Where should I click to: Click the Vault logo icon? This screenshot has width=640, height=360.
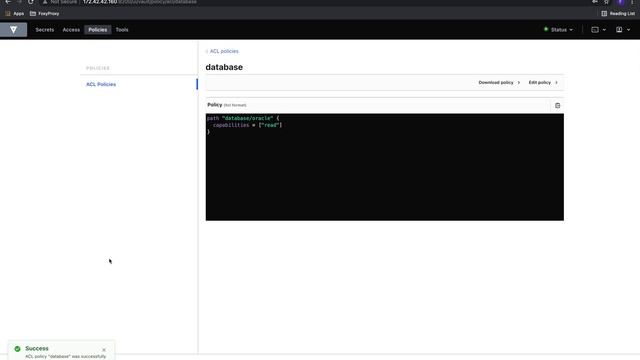[x=13, y=30]
